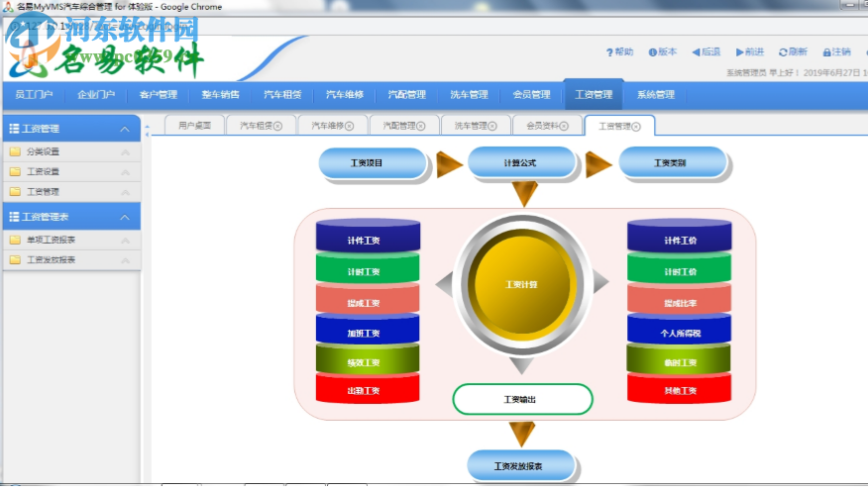Click list icon in 工资管理表 sidebar header
Viewport: 868px width, 492px height.
pyautogui.click(x=14, y=217)
